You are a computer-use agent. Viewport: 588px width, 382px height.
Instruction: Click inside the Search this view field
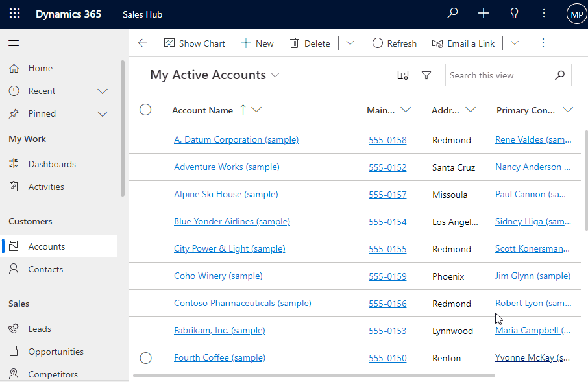tap(500, 75)
